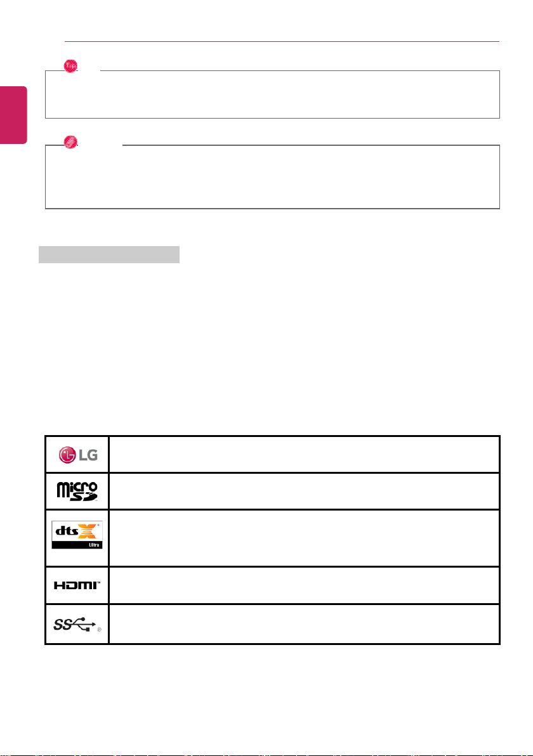Click the pink caution icon above second box

coord(70,142)
